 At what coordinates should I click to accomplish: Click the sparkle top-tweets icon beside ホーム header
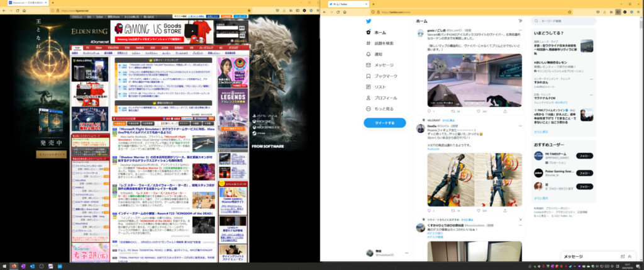point(520,21)
